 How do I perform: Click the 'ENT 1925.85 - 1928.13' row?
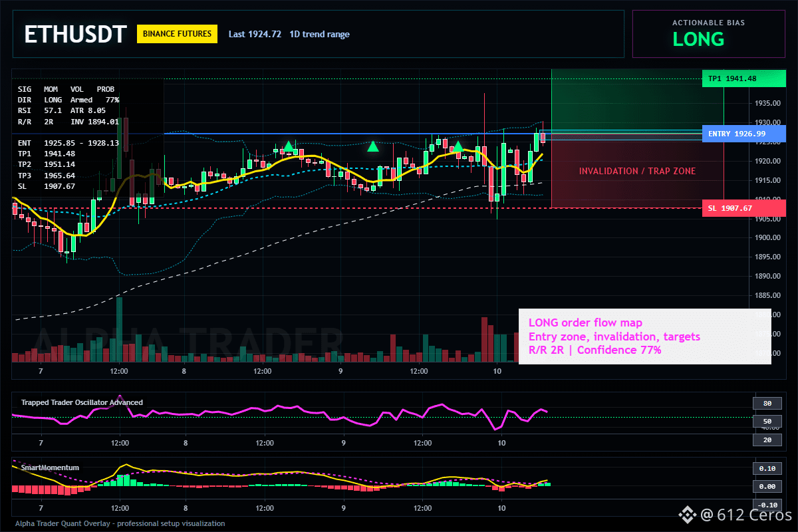click(x=68, y=142)
